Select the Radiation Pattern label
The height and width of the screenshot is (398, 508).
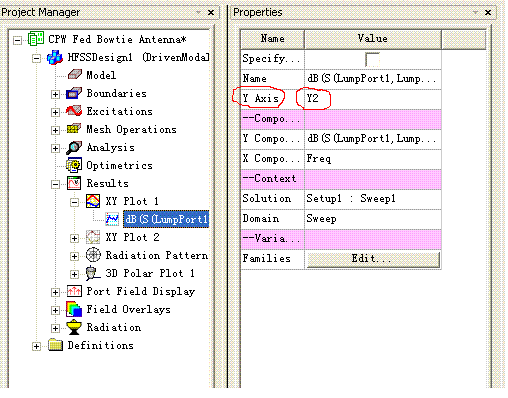click(x=157, y=256)
